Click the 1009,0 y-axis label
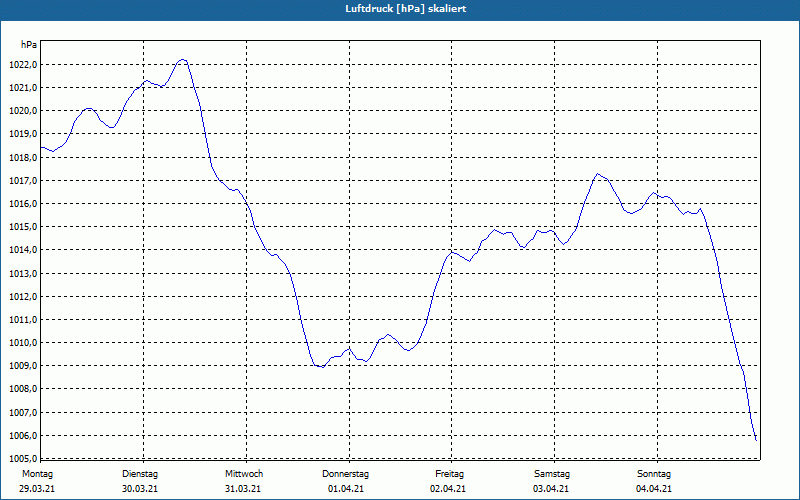Viewport: 800px width, 500px height. pyautogui.click(x=23, y=366)
